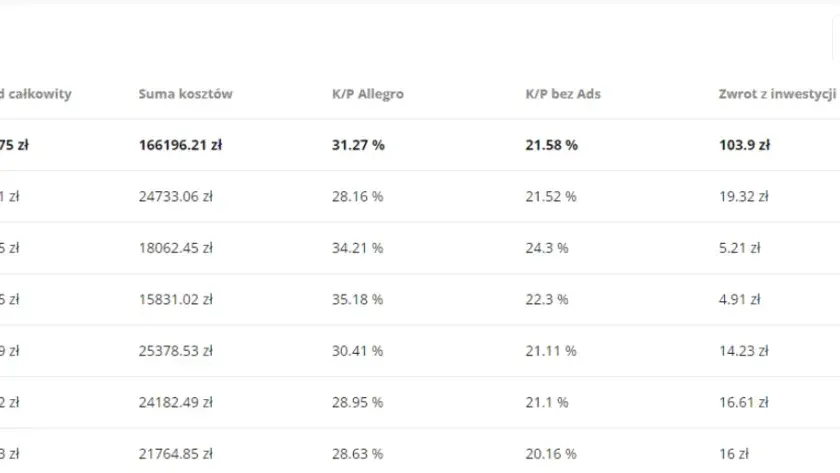Click the 16.61 zł return cell
The width and height of the screenshot is (840, 473).
tap(744, 402)
